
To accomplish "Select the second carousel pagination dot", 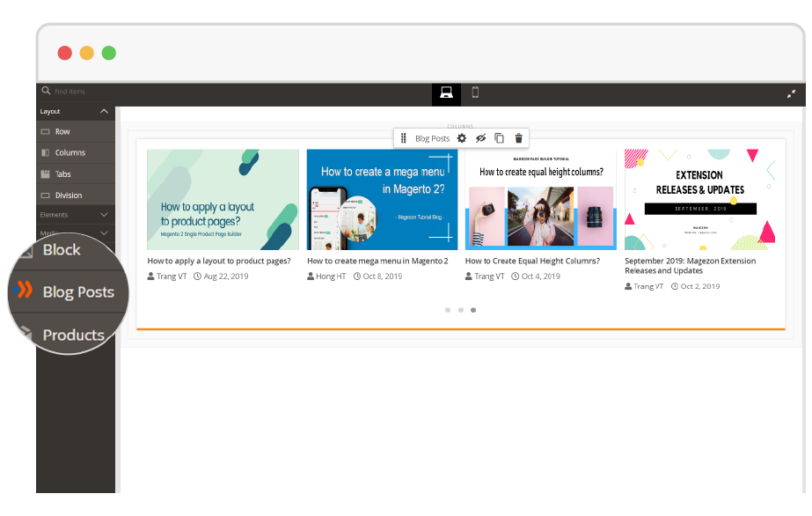I will pos(460,310).
